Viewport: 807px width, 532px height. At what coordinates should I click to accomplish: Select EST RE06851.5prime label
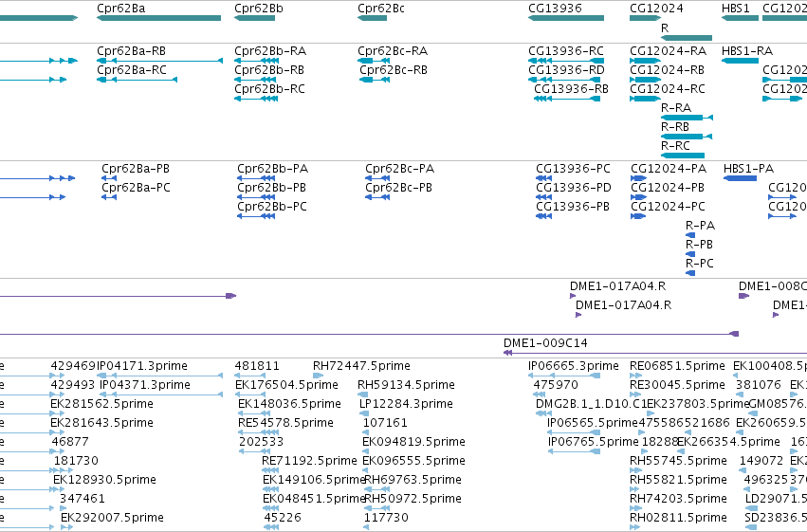click(x=677, y=366)
